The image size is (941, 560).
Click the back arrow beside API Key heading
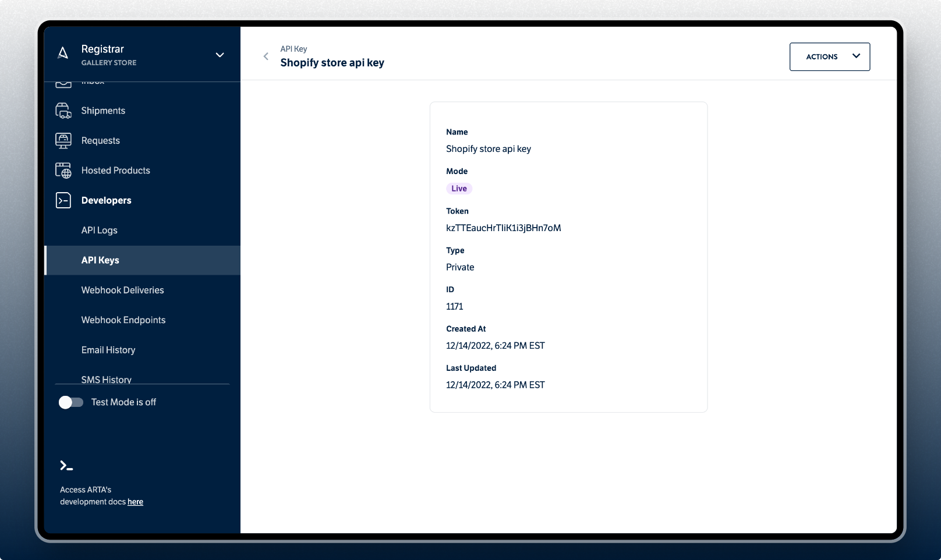pos(266,56)
